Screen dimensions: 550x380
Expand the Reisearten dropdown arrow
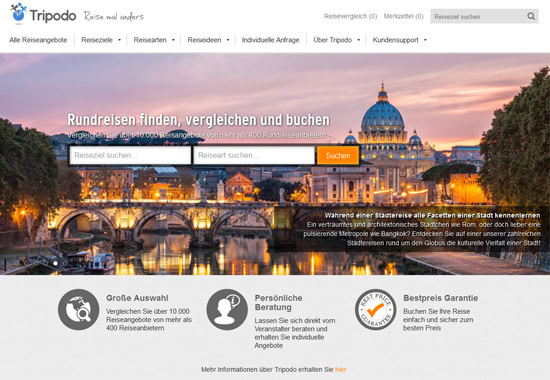[173, 40]
